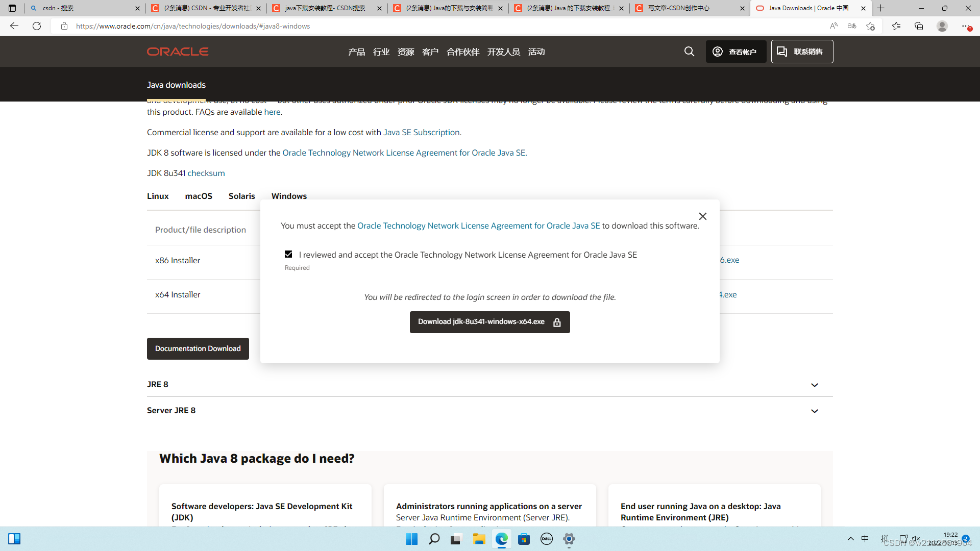
Task: Open the 客户 menu
Action: pos(430,52)
